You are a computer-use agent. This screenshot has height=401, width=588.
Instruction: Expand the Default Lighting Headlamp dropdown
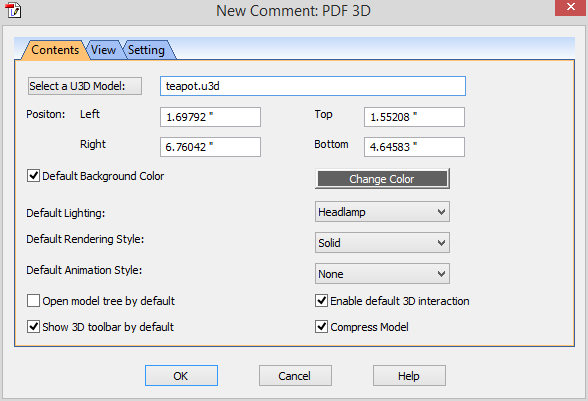coord(382,212)
